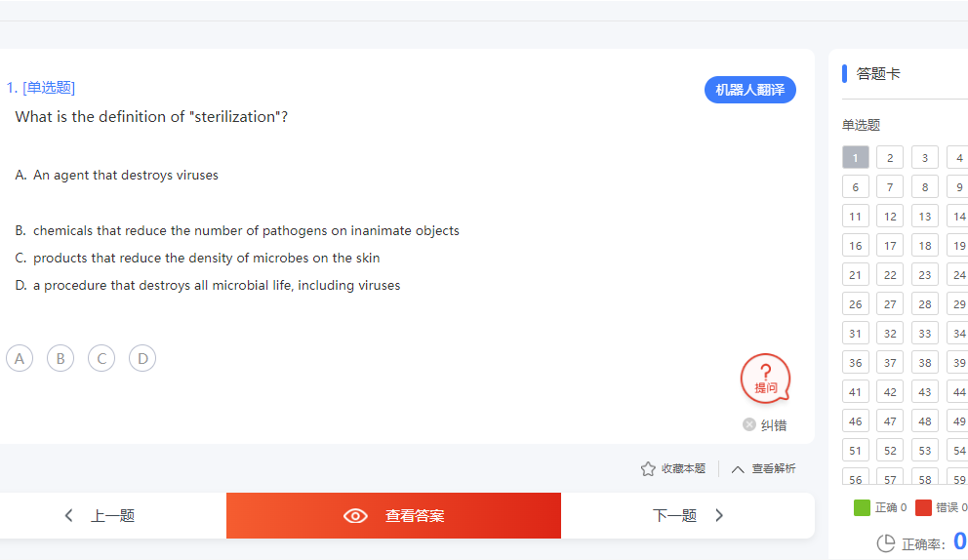
Task: Select question 1 in the answer card
Action: [855, 157]
